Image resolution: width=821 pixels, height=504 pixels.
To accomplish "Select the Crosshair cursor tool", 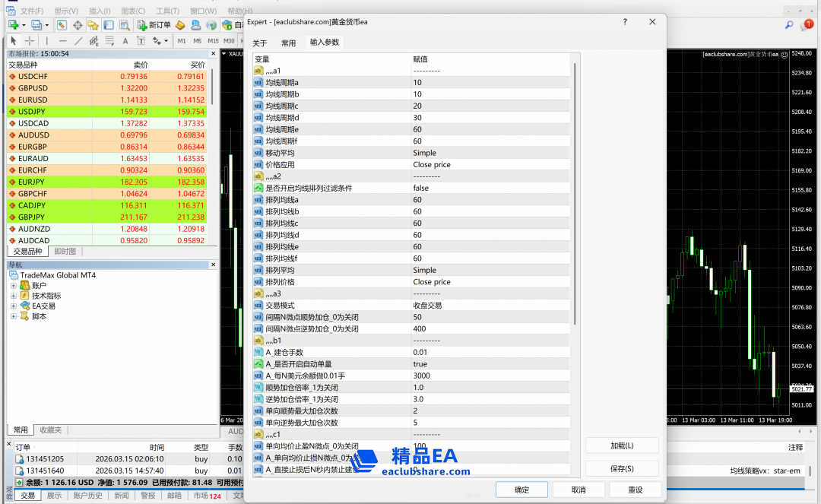I will 30,41.
